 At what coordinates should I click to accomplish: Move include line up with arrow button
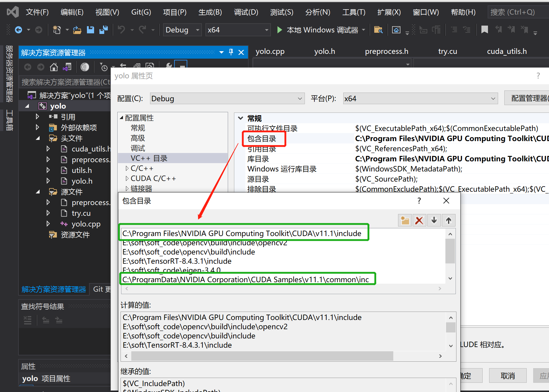(x=449, y=220)
